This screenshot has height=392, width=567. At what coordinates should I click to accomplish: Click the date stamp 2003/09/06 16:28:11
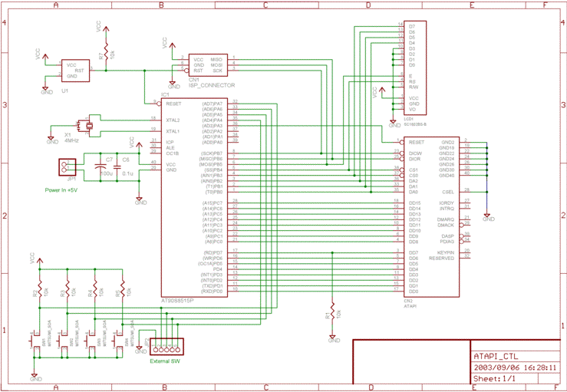pyautogui.click(x=515, y=368)
